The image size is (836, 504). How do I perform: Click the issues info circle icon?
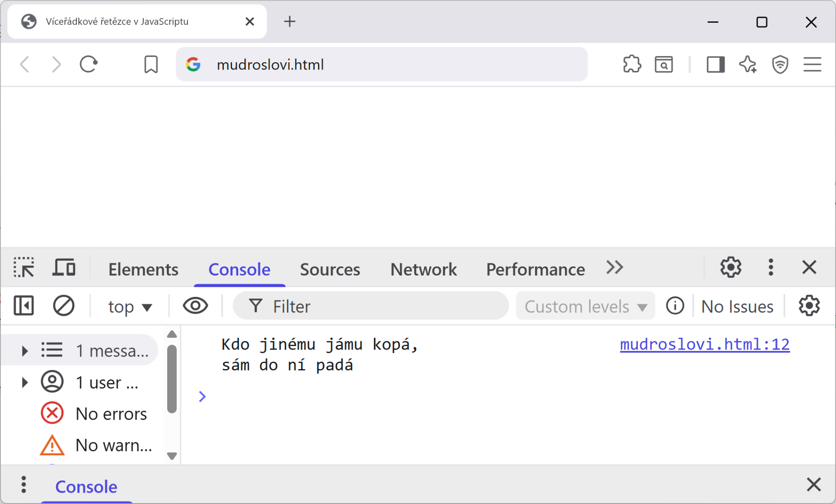[675, 306]
